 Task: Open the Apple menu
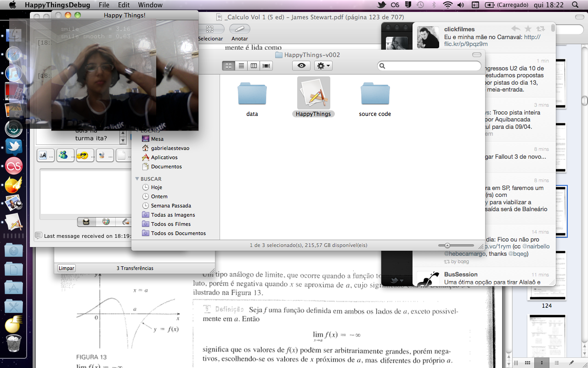click(x=12, y=5)
